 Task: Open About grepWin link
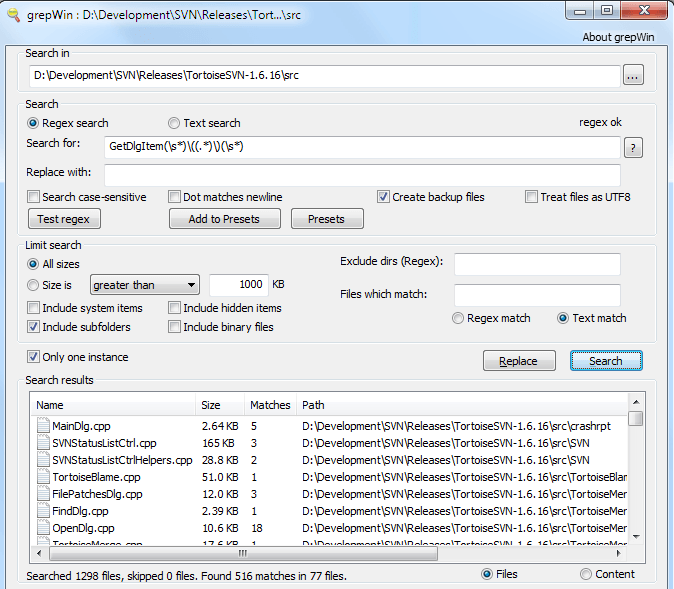(x=618, y=37)
